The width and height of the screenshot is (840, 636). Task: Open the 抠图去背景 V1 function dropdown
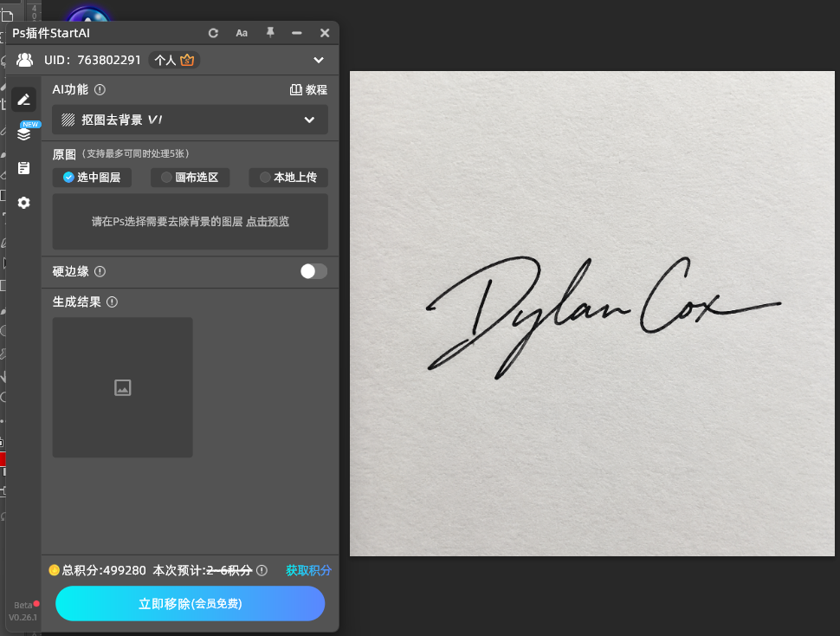tap(190, 120)
